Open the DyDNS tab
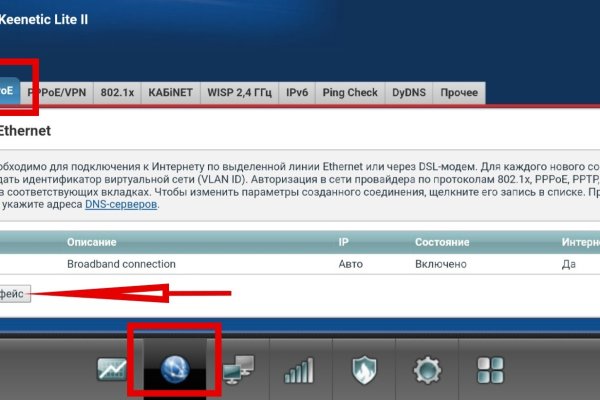 point(409,93)
